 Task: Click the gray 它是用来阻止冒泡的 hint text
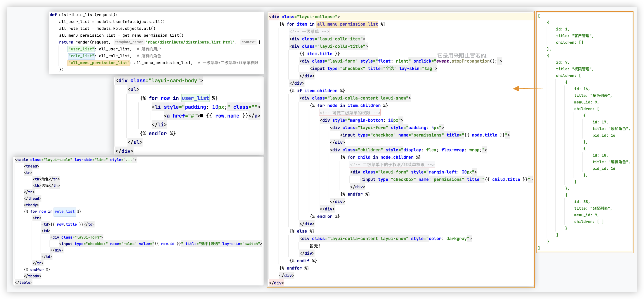(462, 55)
